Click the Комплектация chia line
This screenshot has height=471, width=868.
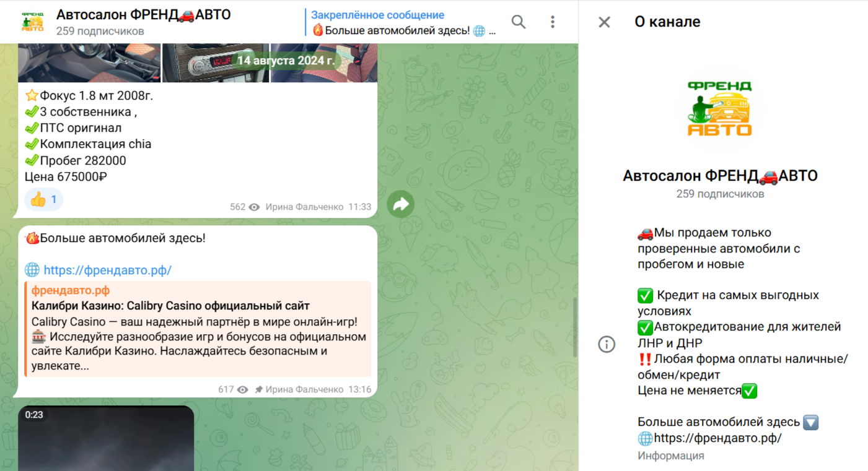[88, 144]
